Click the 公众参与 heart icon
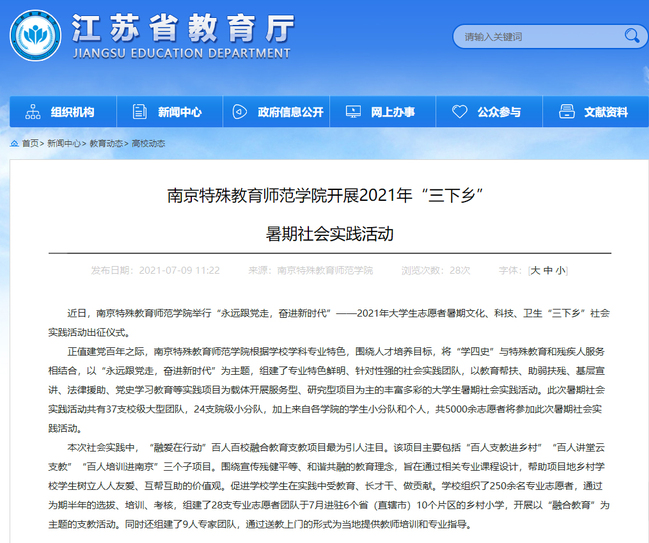The image size is (649, 543). (459, 112)
